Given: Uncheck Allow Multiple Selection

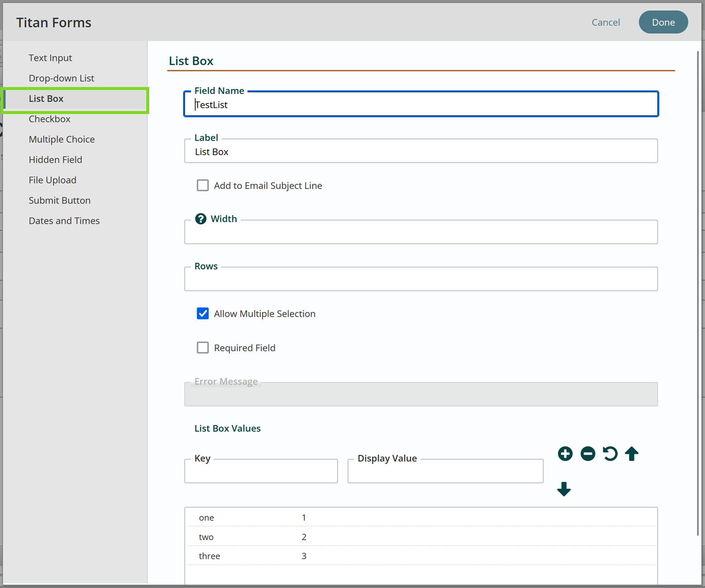Looking at the screenshot, I should coord(203,313).
